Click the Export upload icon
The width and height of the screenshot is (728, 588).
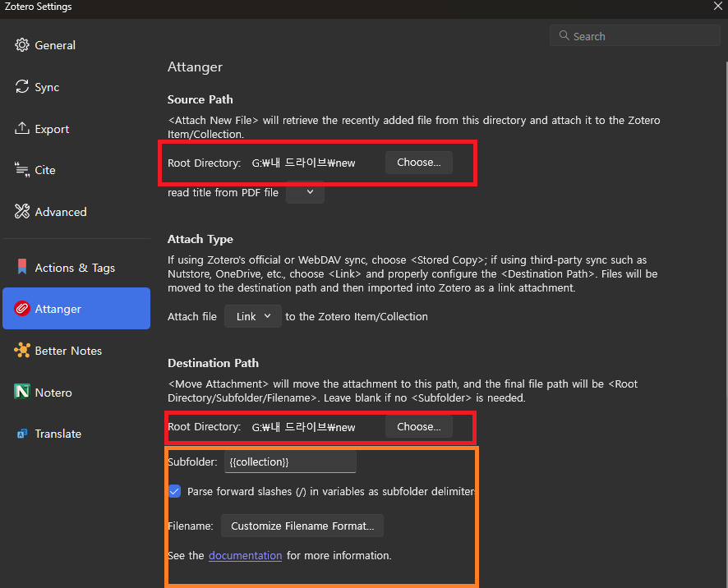pos(22,129)
